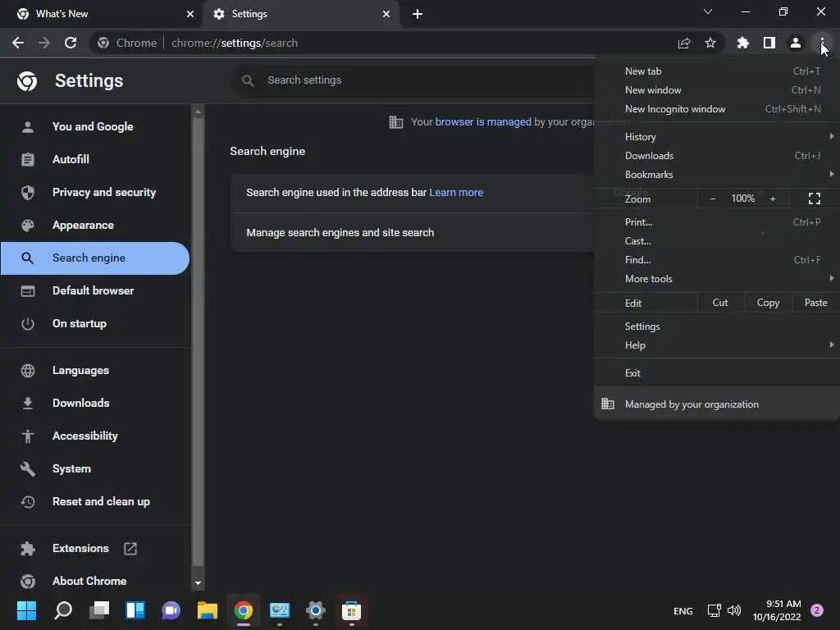Click Paste in the Edit row

(x=816, y=303)
